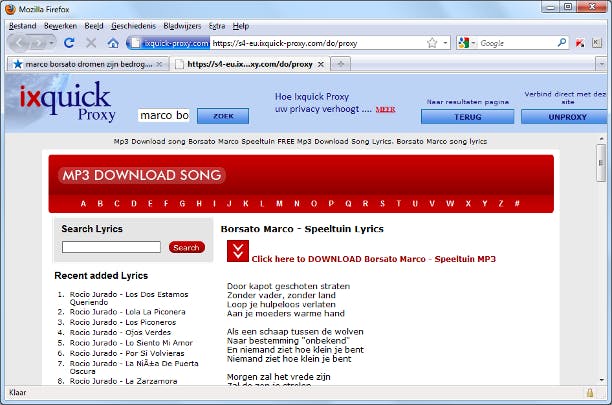Click the MP3 DOWNLOAD SONG heading logo

click(x=142, y=175)
